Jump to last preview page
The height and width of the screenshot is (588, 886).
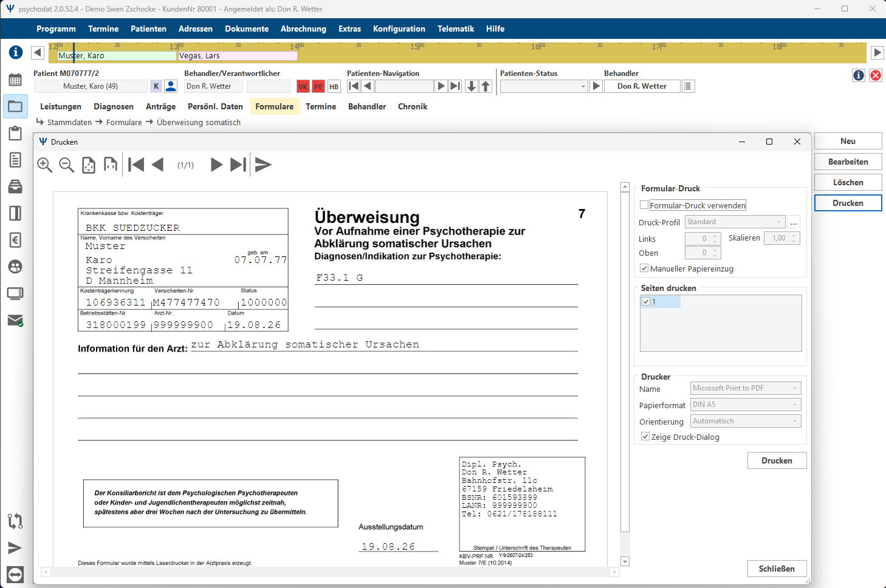point(238,165)
